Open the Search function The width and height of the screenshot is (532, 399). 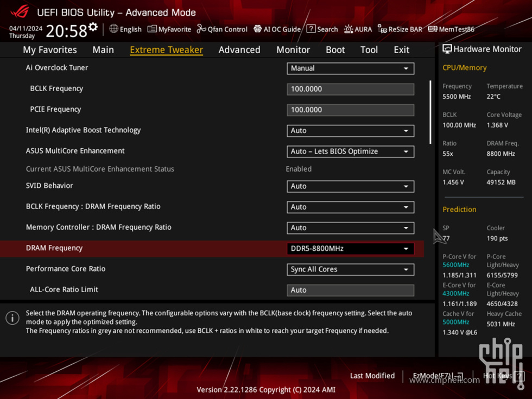click(x=322, y=29)
